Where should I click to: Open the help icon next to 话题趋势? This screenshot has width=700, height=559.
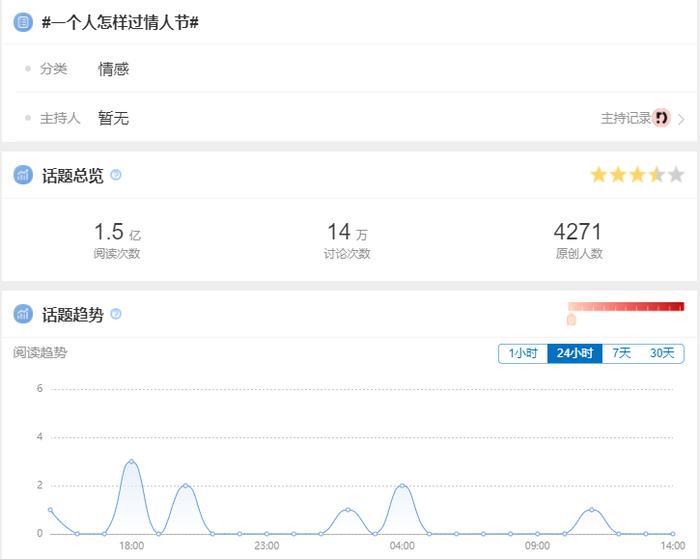116,314
